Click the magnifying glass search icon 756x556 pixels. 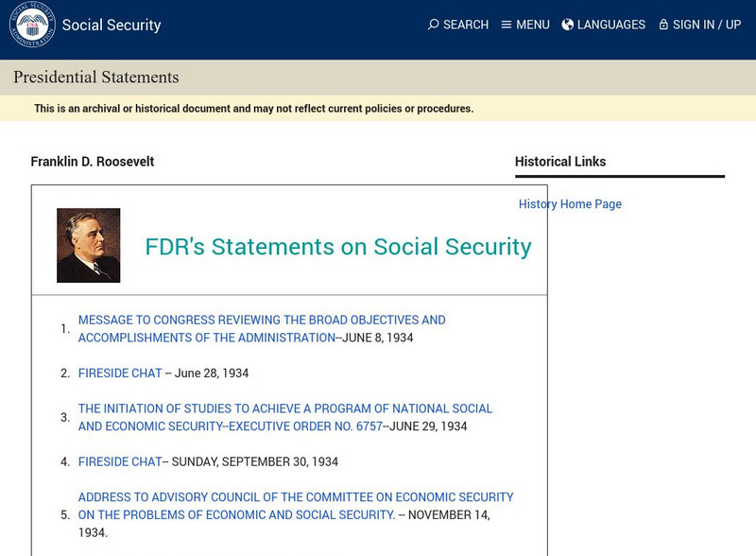[433, 25]
